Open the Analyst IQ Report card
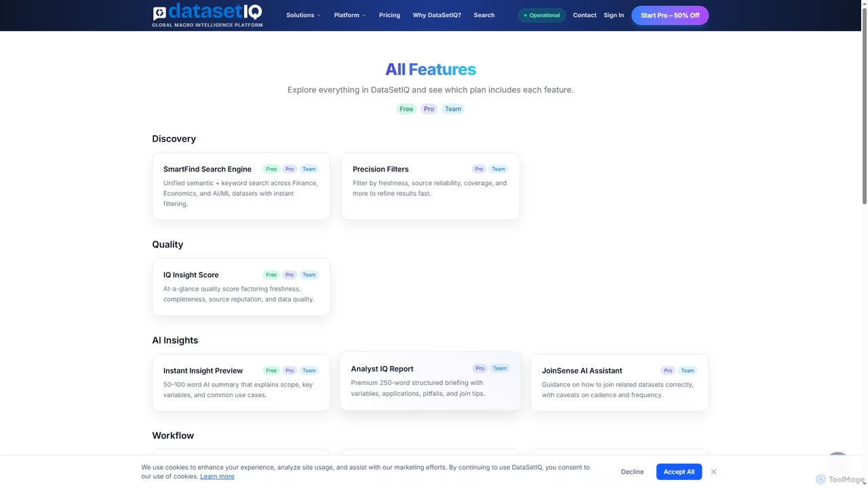This screenshot has height=488, width=868. coord(431,381)
